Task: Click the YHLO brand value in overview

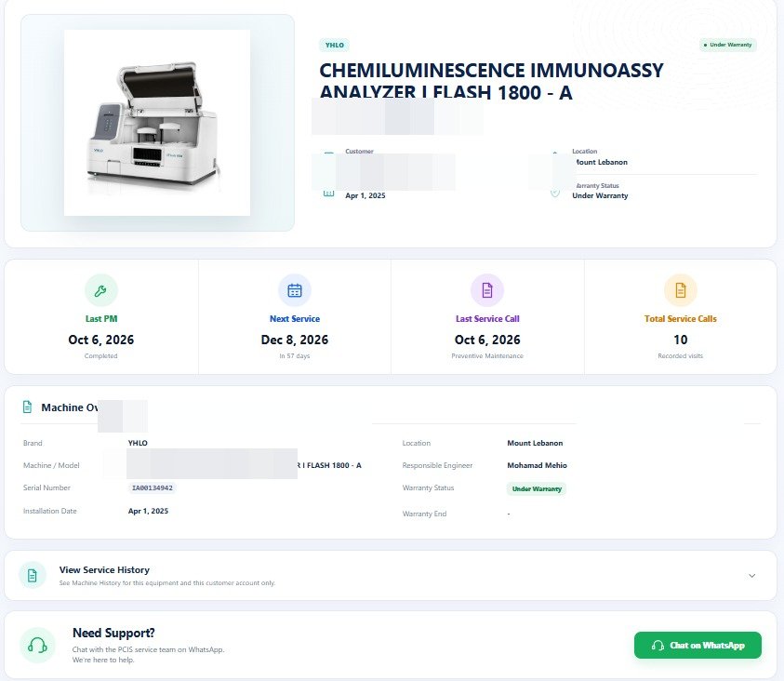Action: coord(138,443)
